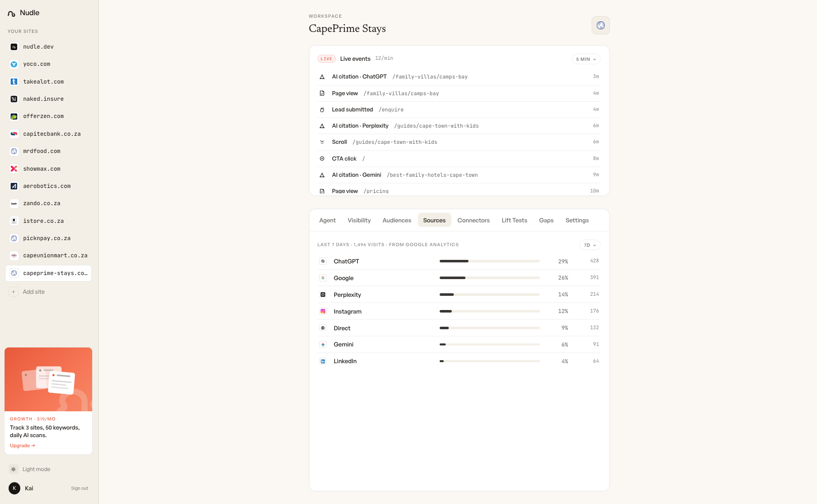
Task: Click the Page view /pricing event row
Action: [459, 190]
